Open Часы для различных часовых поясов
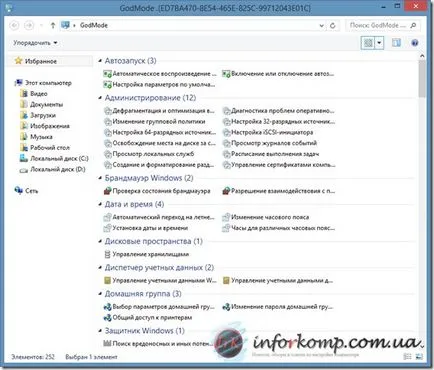The image size is (434, 370). coord(279,228)
